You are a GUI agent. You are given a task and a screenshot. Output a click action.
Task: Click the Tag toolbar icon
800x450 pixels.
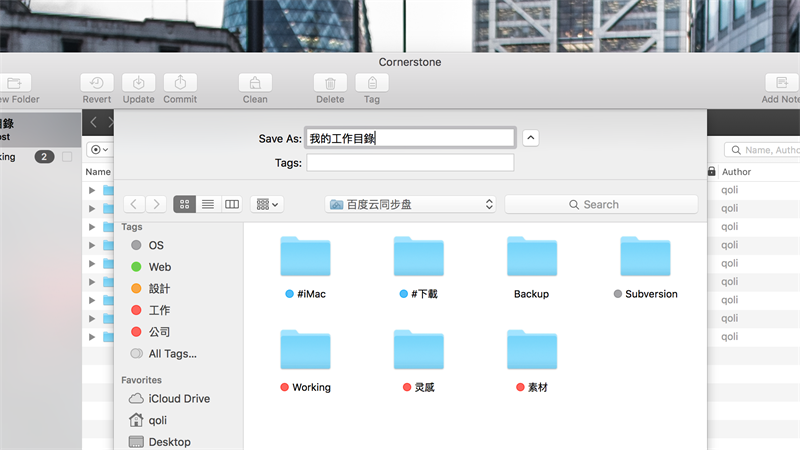[372, 84]
